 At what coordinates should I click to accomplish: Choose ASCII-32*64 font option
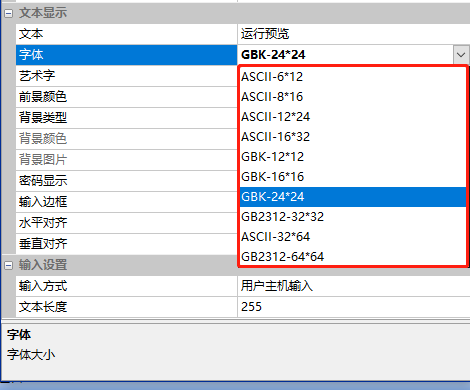coord(353,237)
